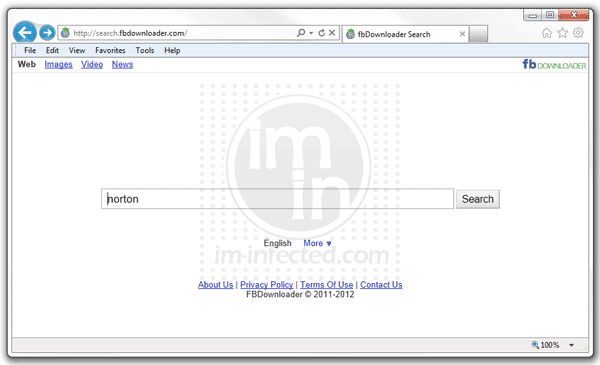Open the Contact Us link
This screenshot has height=365, width=600.
(x=381, y=285)
